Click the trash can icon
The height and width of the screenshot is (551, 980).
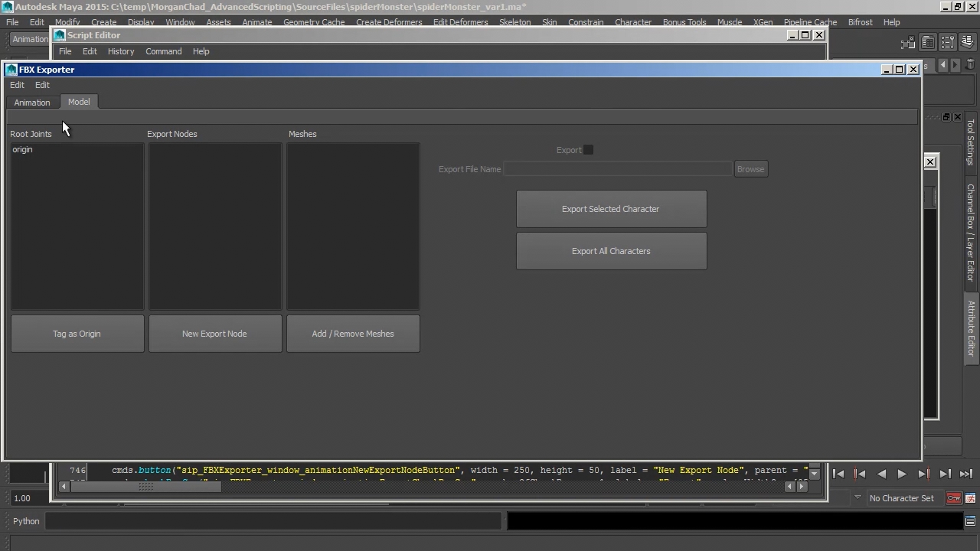(x=970, y=65)
